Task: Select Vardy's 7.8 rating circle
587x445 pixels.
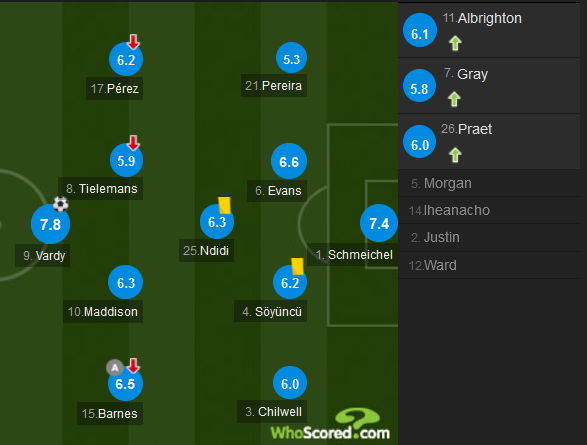Action: (51, 224)
